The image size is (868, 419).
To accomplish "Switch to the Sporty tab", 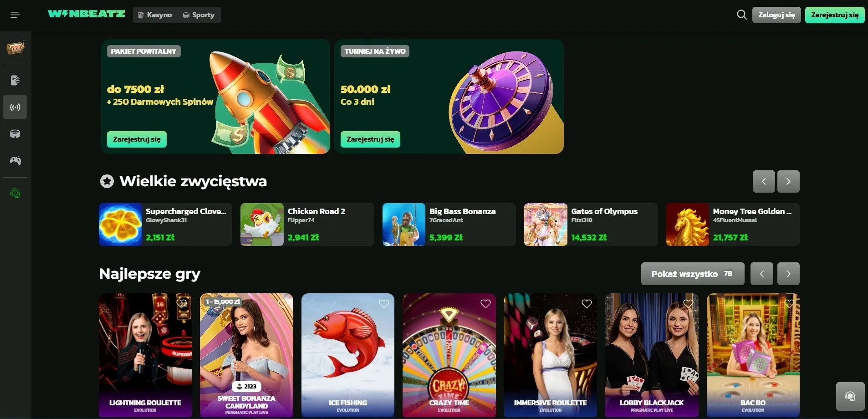I will coord(199,15).
